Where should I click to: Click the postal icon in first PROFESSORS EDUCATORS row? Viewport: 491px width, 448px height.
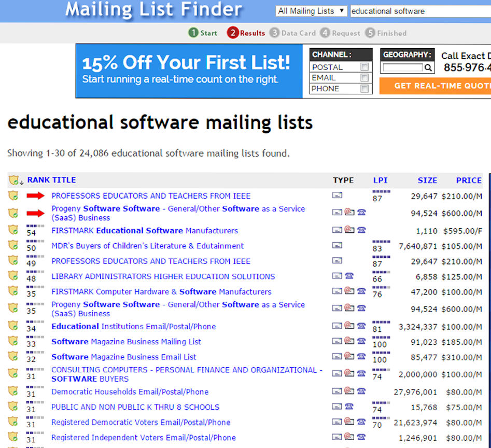[337, 195]
